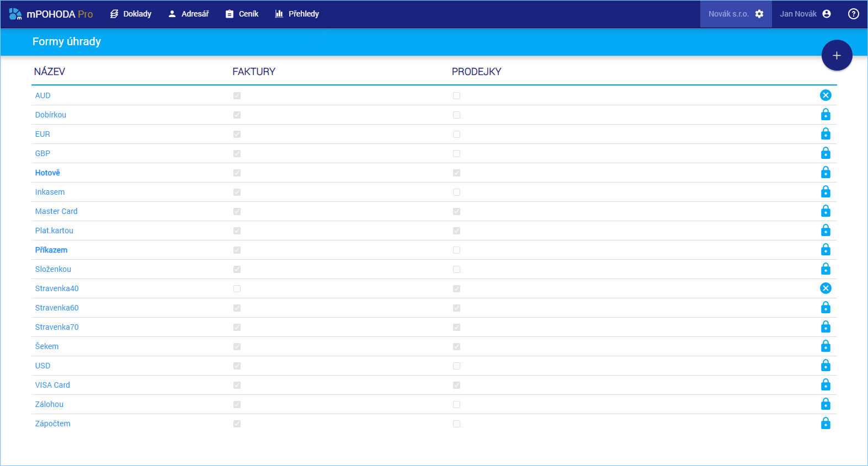
Task: Click the PRODEJKY column header
Action: pyautogui.click(x=477, y=72)
